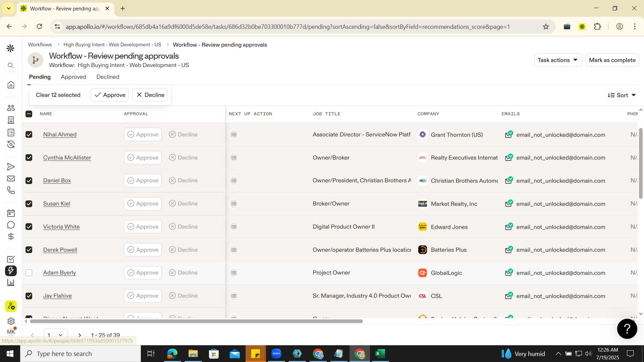The width and height of the screenshot is (644, 362).
Task: Open Excel from the taskbar
Action: 380,354
